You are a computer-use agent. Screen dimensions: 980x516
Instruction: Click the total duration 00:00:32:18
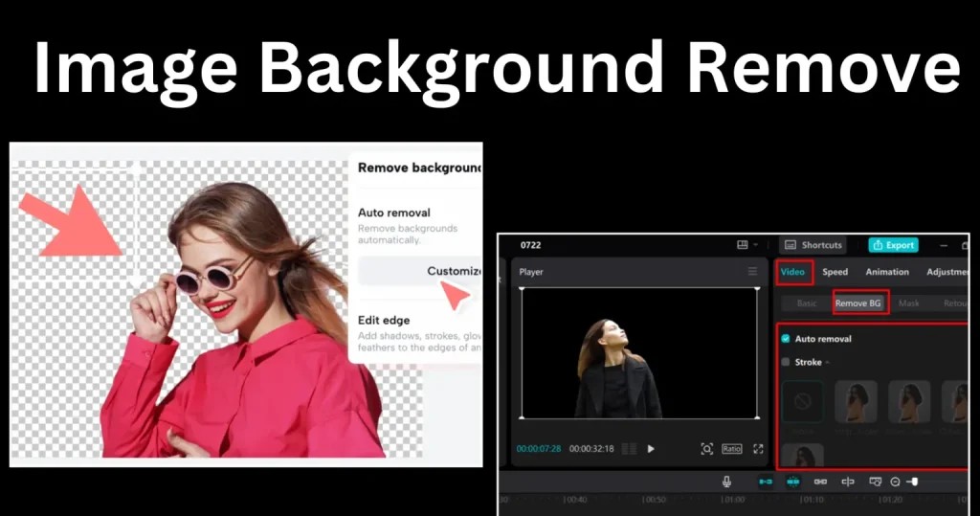click(x=591, y=448)
